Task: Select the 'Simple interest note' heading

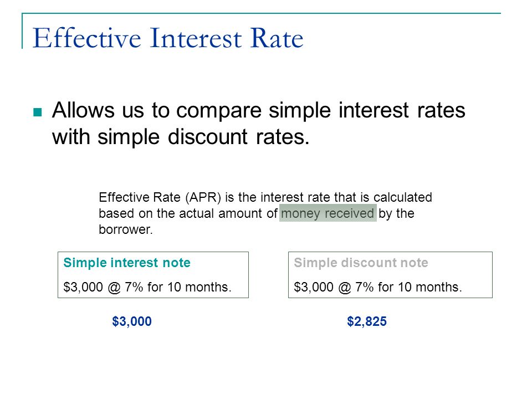Action: pos(127,263)
